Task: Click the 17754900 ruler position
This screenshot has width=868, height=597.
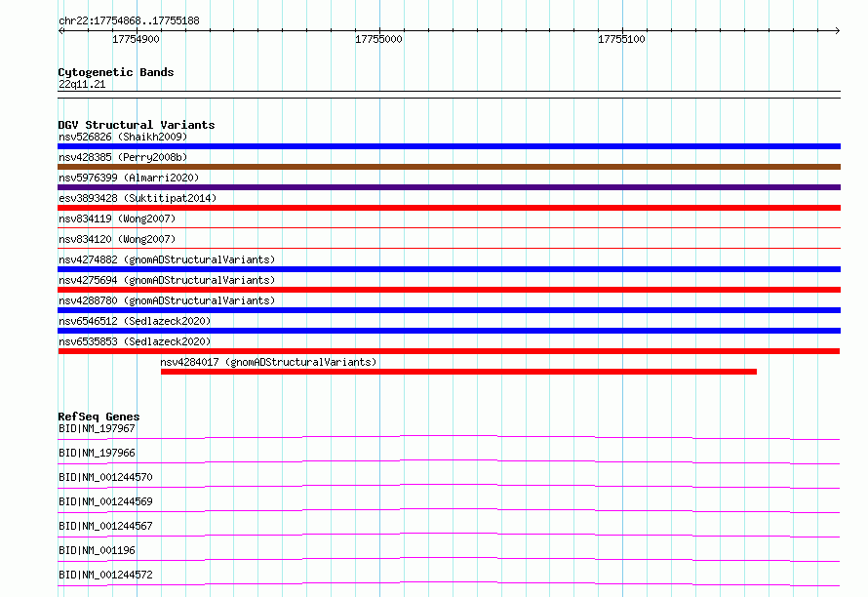Action: coord(136,39)
